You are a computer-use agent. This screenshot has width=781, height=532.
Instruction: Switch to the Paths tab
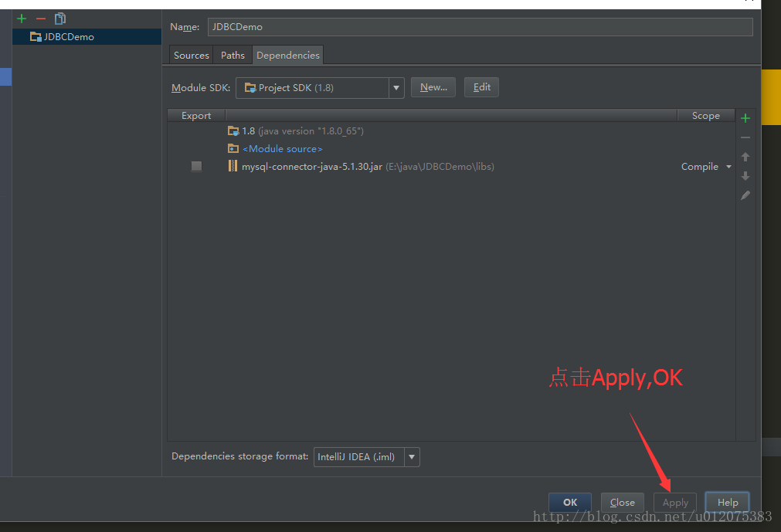pos(233,56)
